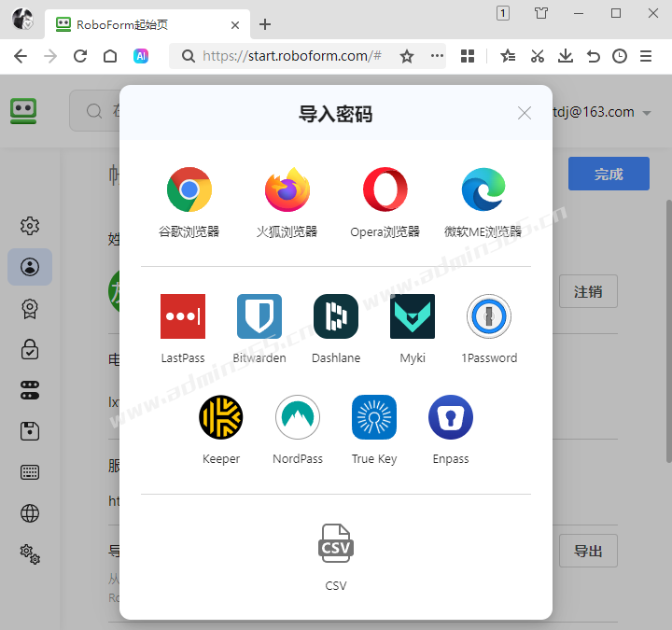Reload the current page
Image resolution: width=672 pixels, height=630 pixels.
pyautogui.click(x=80, y=56)
